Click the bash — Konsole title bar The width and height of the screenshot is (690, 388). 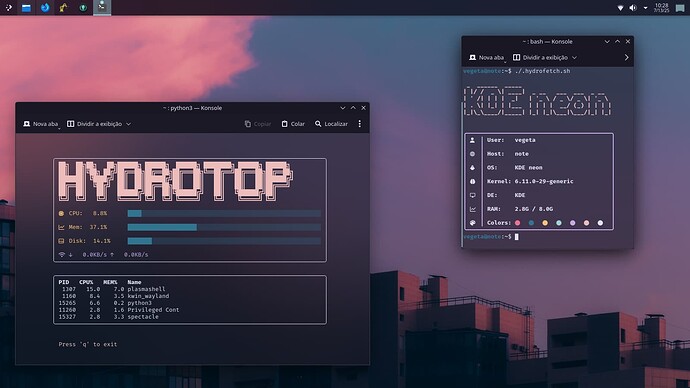547,42
